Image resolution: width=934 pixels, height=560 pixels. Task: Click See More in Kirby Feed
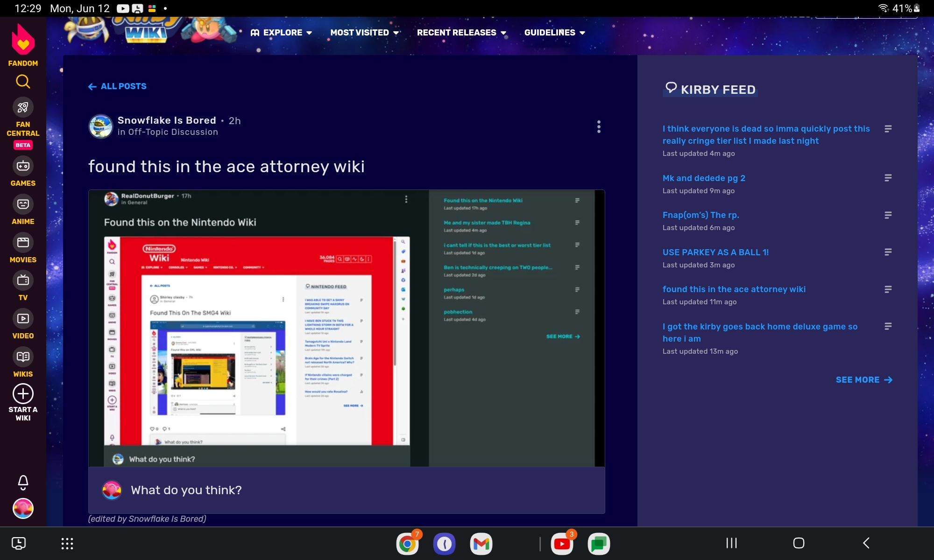point(863,379)
